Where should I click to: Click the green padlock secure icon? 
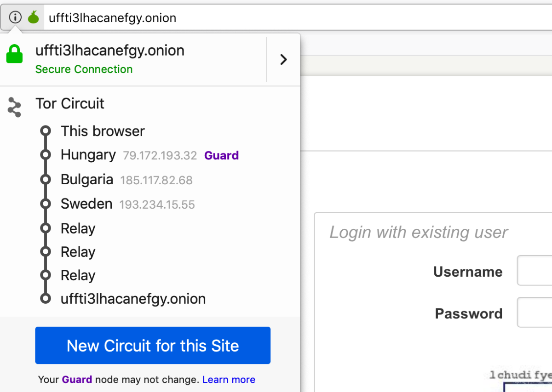[14, 54]
